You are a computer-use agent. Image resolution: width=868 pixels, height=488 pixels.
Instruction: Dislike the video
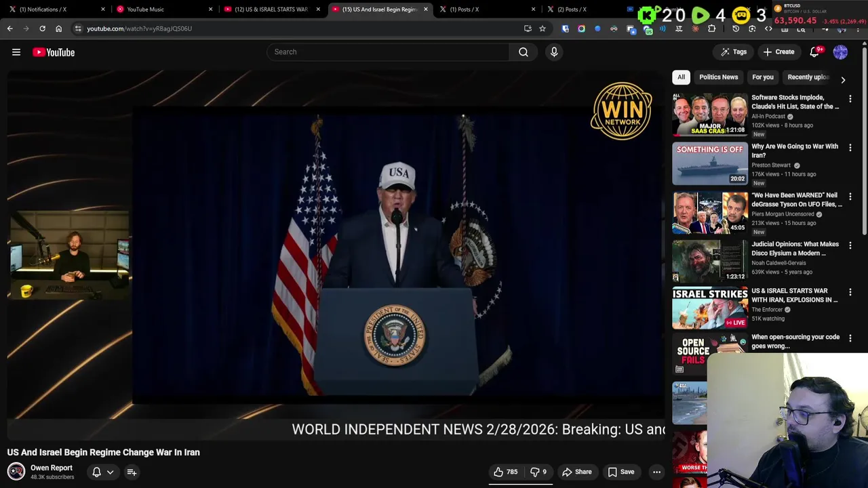point(538,472)
